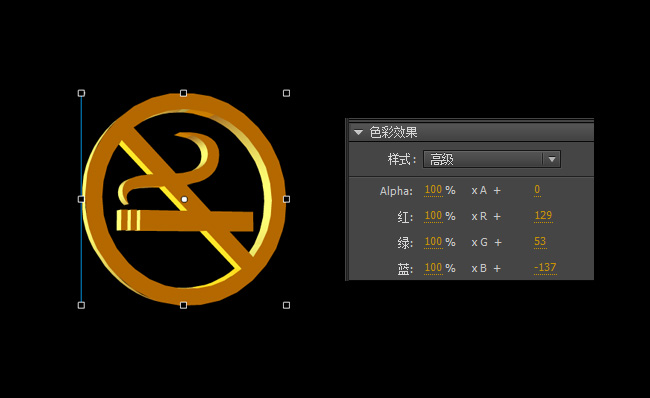This screenshot has height=398, width=650.
Task: Click the top-middle selection handle
Action: 184,93
